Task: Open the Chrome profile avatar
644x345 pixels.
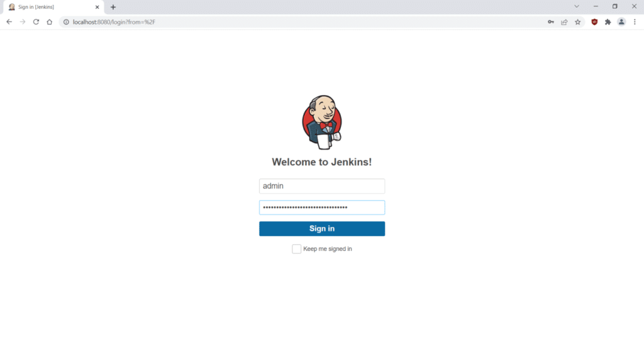Action: click(621, 22)
